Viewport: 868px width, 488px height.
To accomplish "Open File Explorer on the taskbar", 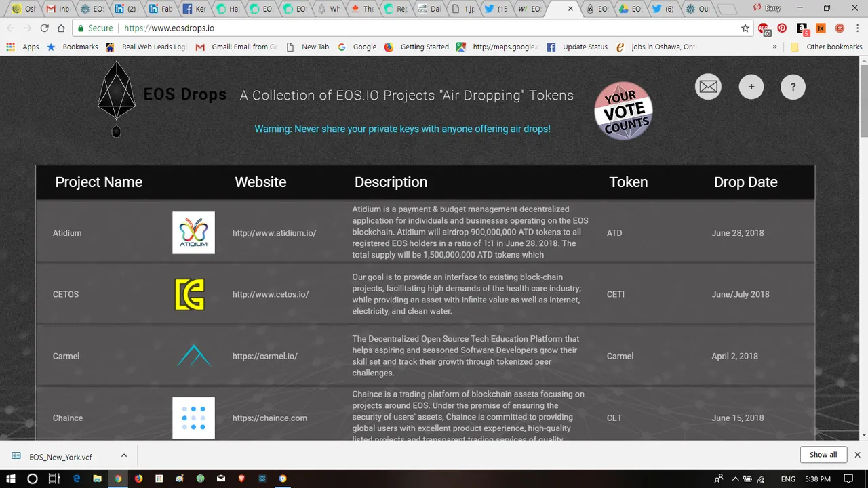I will pos(96,479).
